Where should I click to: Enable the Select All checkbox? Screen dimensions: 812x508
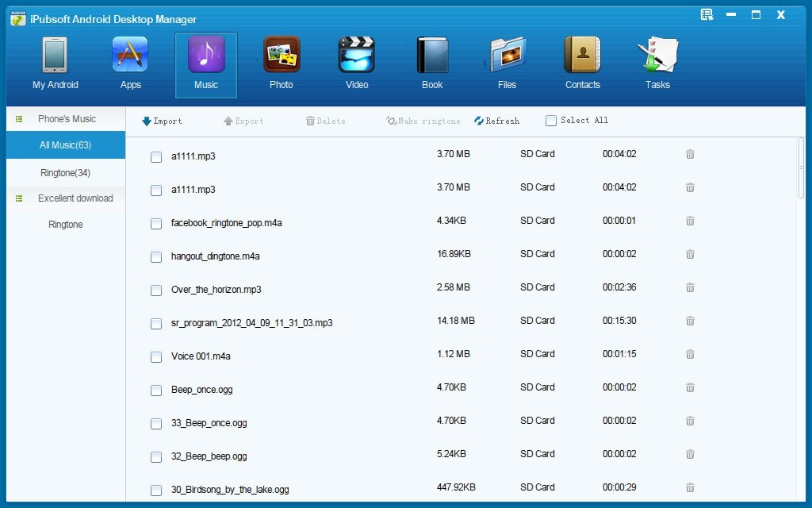(550, 120)
